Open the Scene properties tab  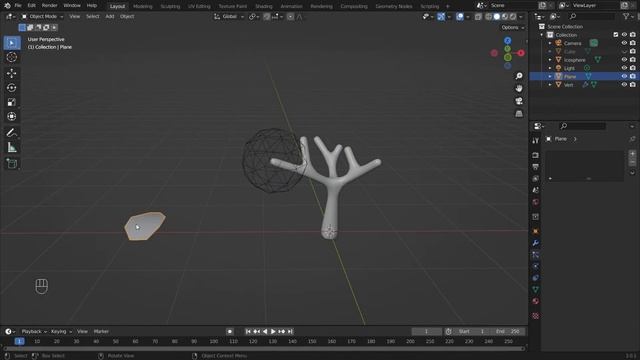(x=536, y=190)
